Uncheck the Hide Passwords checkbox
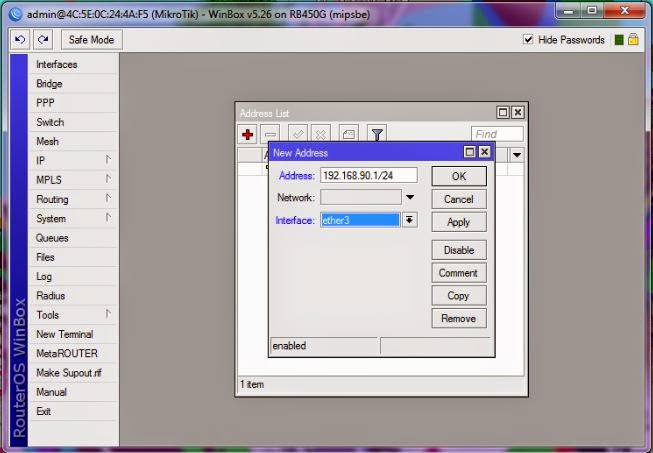The height and width of the screenshot is (453, 653). [528, 40]
